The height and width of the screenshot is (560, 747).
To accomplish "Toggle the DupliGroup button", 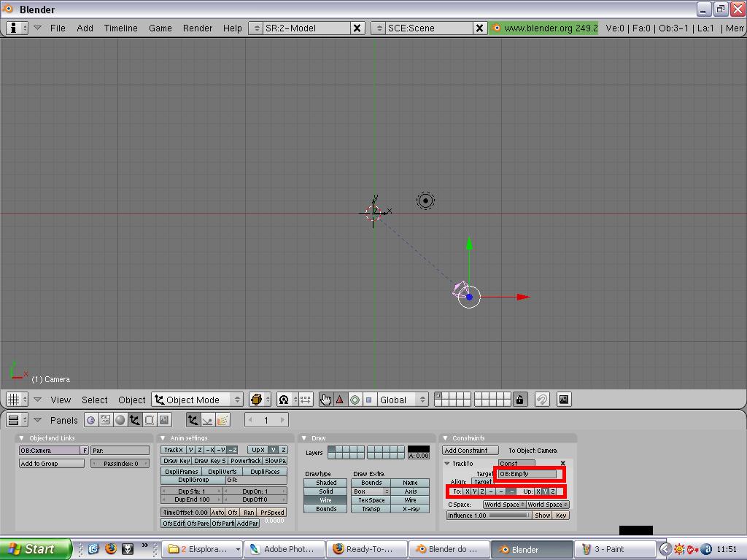I will coord(193,480).
